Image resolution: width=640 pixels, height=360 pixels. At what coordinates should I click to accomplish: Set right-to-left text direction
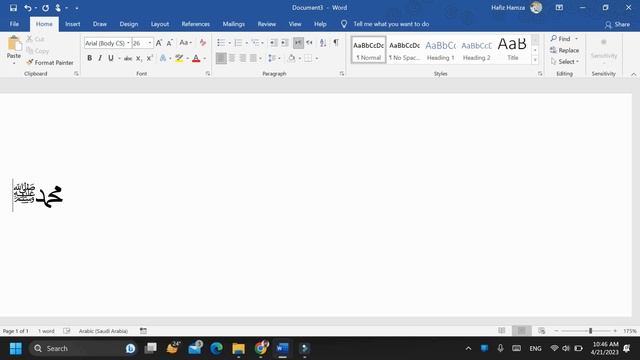coord(309,43)
